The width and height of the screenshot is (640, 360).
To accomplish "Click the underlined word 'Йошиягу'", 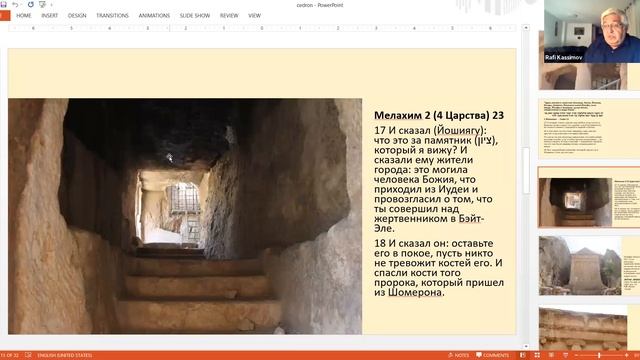I will (x=458, y=131).
